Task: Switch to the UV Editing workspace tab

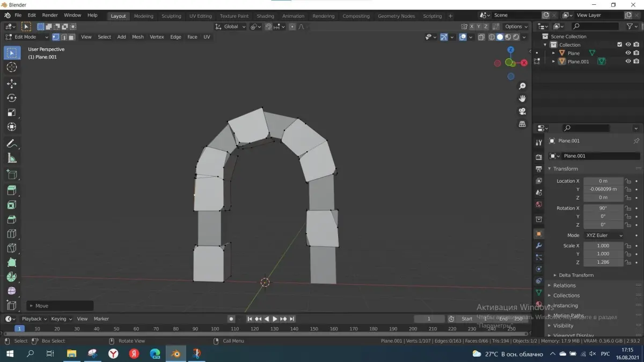Action: (x=201, y=16)
